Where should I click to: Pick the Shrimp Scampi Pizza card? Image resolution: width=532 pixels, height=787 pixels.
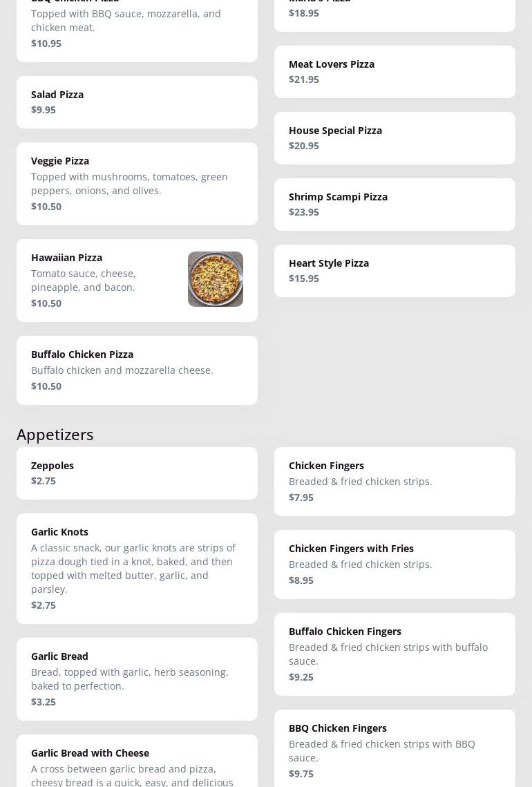(395, 205)
